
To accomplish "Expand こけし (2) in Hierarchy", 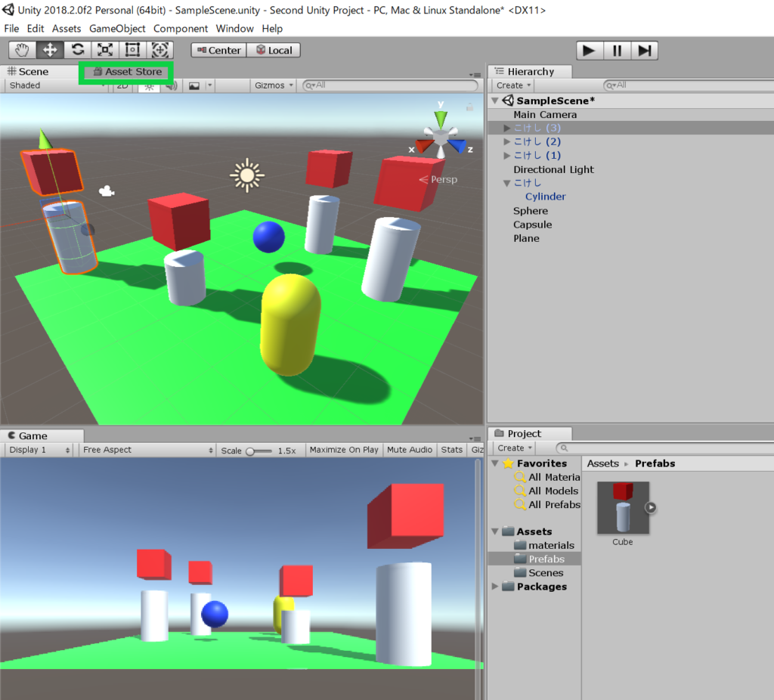I will (x=507, y=142).
